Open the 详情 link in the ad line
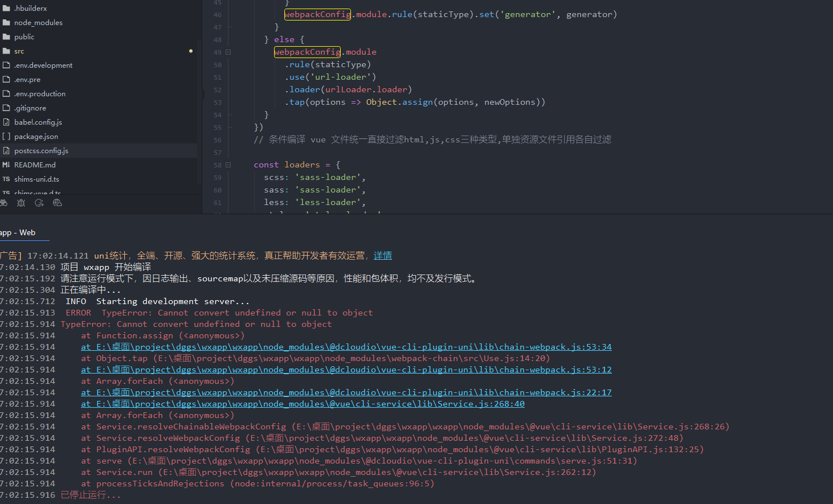Viewport: 833px width, 504px height. [383, 256]
